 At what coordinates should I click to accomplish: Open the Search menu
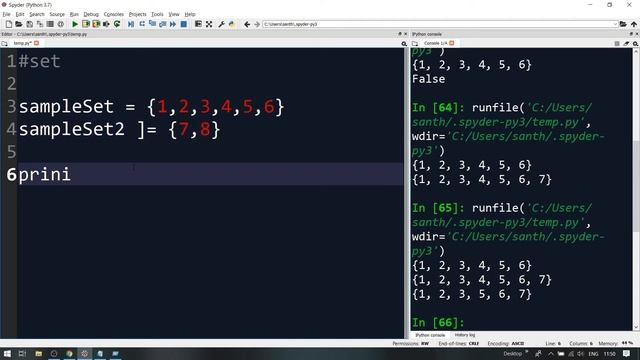click(37, 14)
